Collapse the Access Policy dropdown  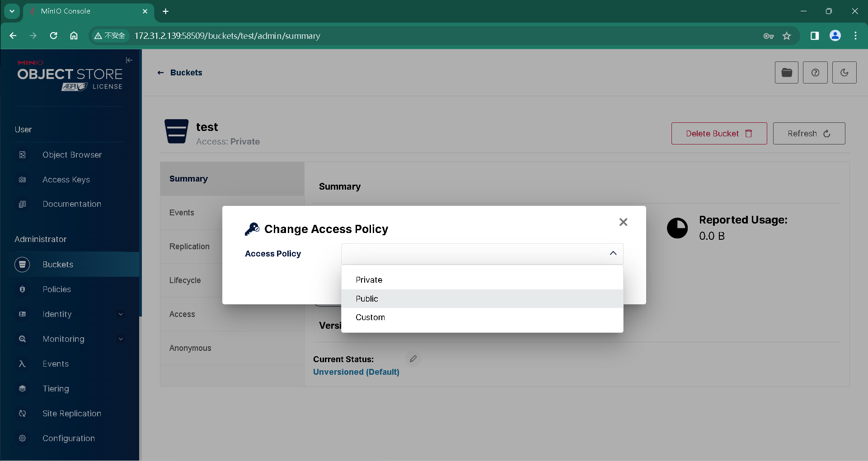(613, 253)
